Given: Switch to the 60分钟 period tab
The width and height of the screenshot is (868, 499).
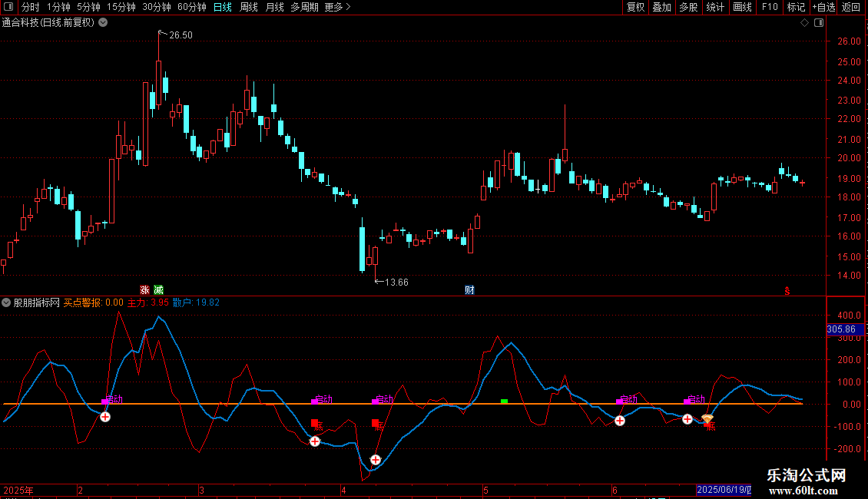Looking at the screenshot, I should [191, 7].
